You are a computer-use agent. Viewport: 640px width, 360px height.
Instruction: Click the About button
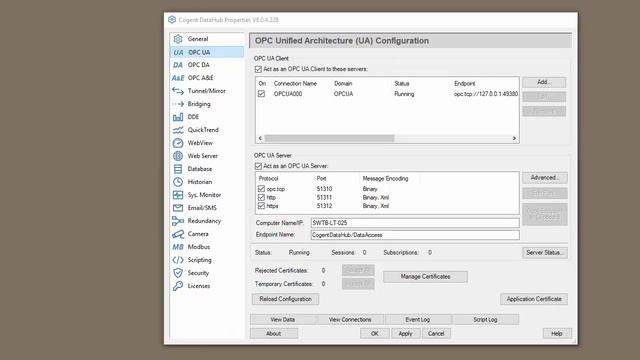click(273, 333)
